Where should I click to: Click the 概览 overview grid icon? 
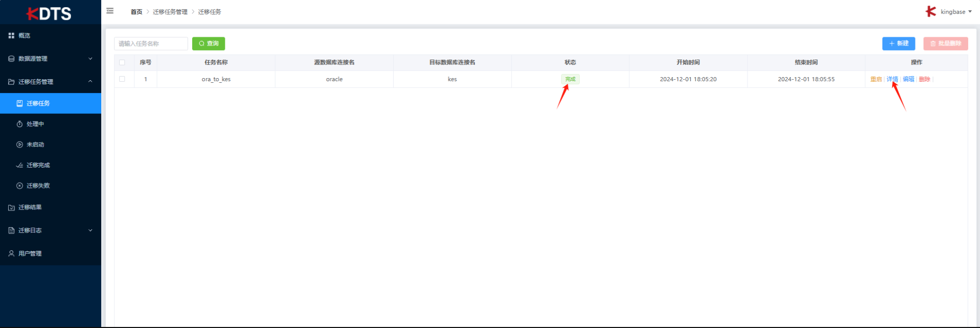(11, 36)
